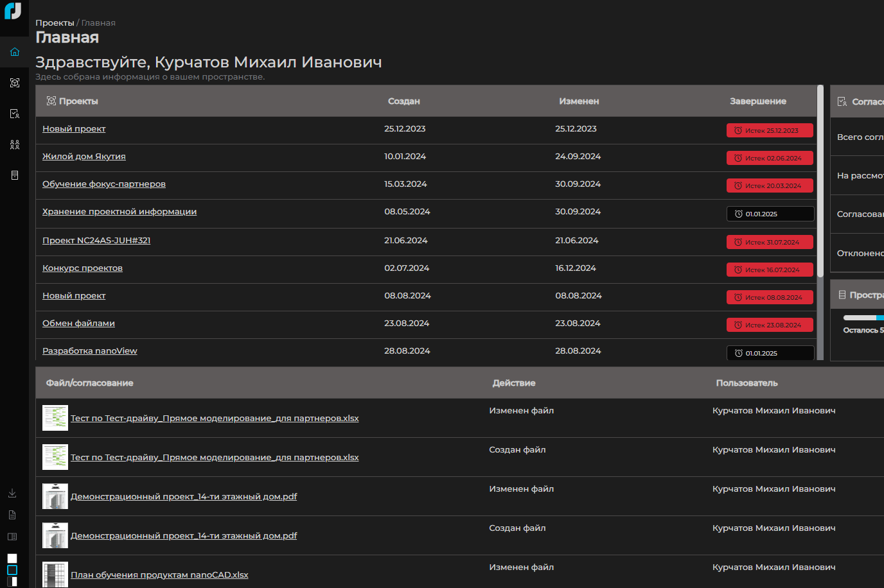Click the 'Истек 25.12.2023' deadline badge

pyautogui.click(x=770, y=130)
